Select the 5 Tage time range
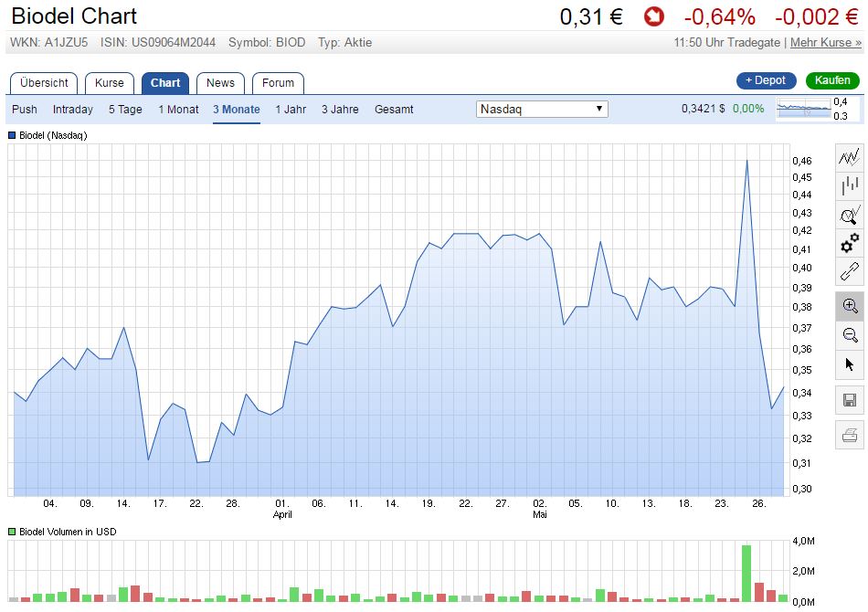This screenshot has width=868, height=612. pos(125,110)
